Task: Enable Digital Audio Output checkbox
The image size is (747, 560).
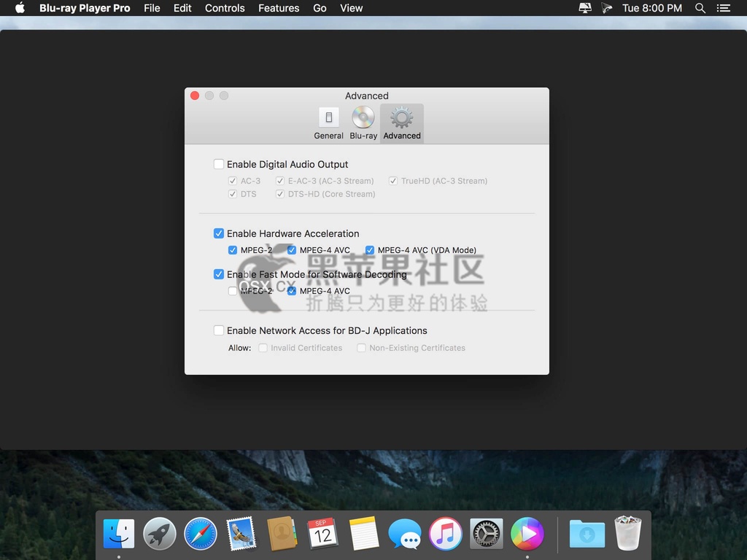Action: pos(219,164)
